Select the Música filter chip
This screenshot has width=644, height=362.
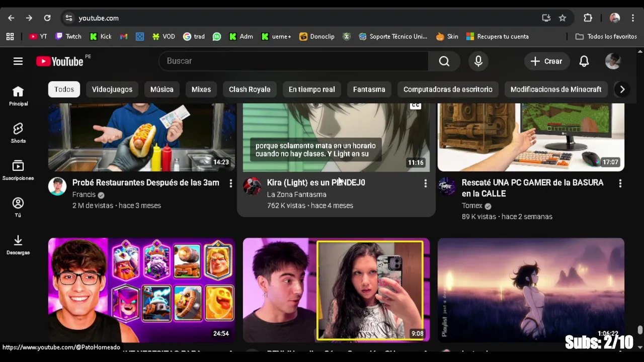162,89
